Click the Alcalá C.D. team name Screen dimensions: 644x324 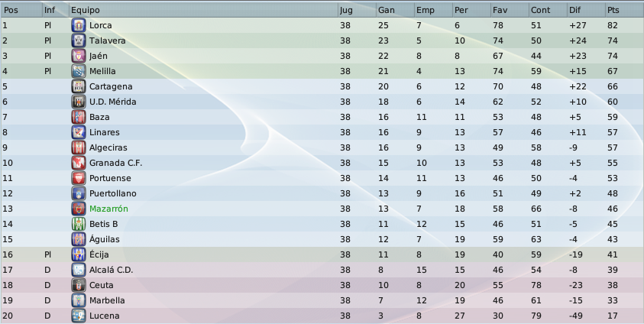click(112, 270)
